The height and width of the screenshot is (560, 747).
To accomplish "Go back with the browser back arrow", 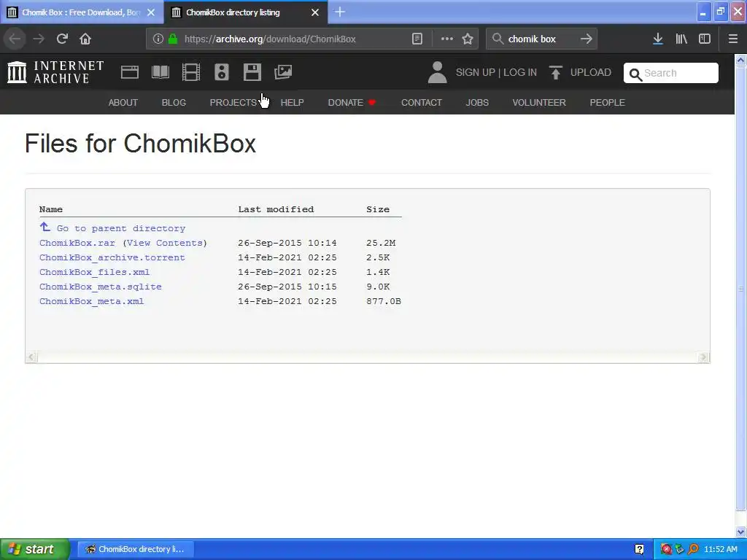I will pos(15,39).
